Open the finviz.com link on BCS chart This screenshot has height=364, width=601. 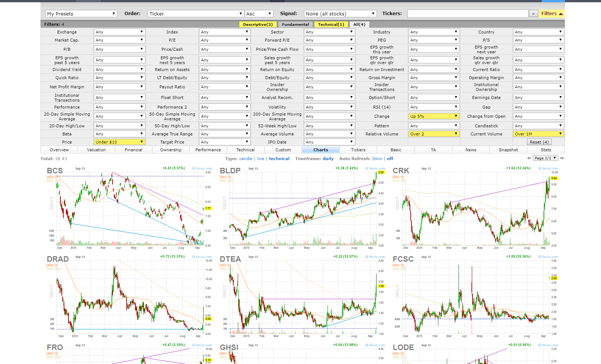pos(202,169)
